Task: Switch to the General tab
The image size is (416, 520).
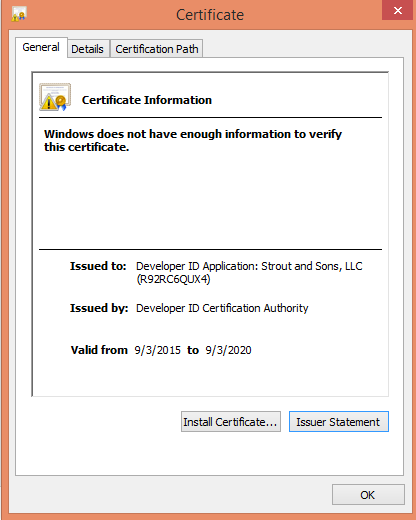Action: click(41, 47)
